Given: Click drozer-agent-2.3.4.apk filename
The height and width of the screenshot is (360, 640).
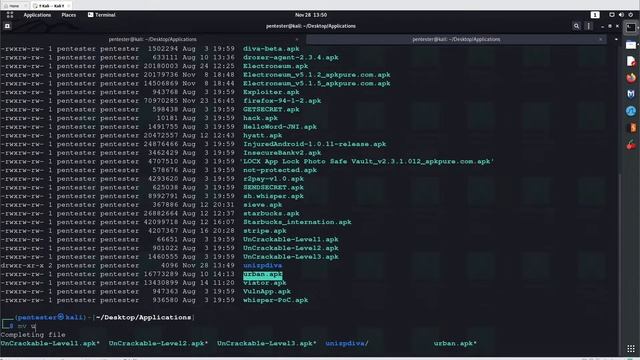Looking at the screenshot, I should click(x=291, y=58).
